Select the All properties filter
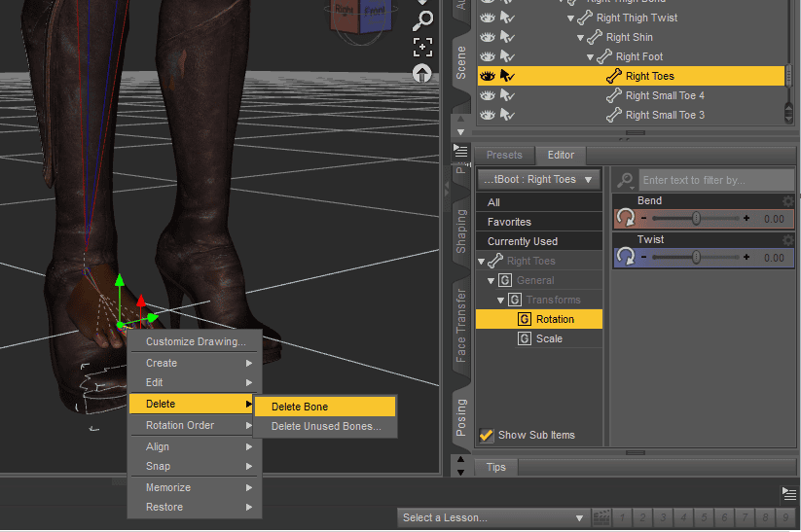The width and height of the screenshot is (801, 532). point(539,202)
